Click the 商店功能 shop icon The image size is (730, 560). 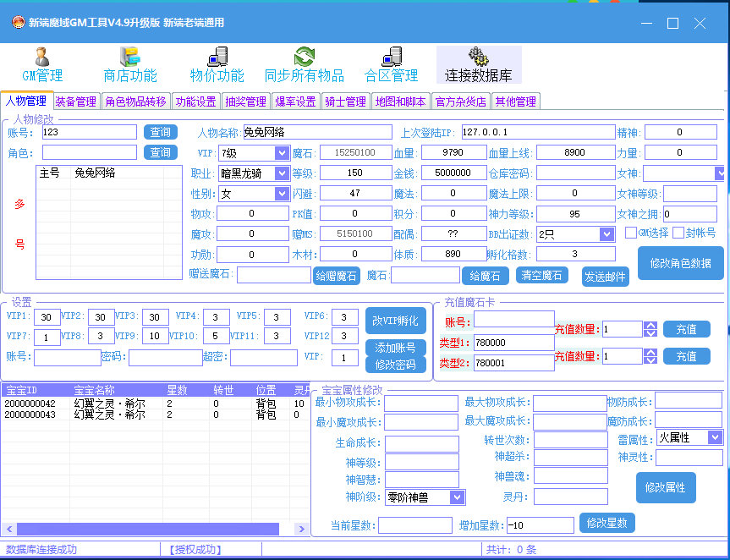click(129, 58)
